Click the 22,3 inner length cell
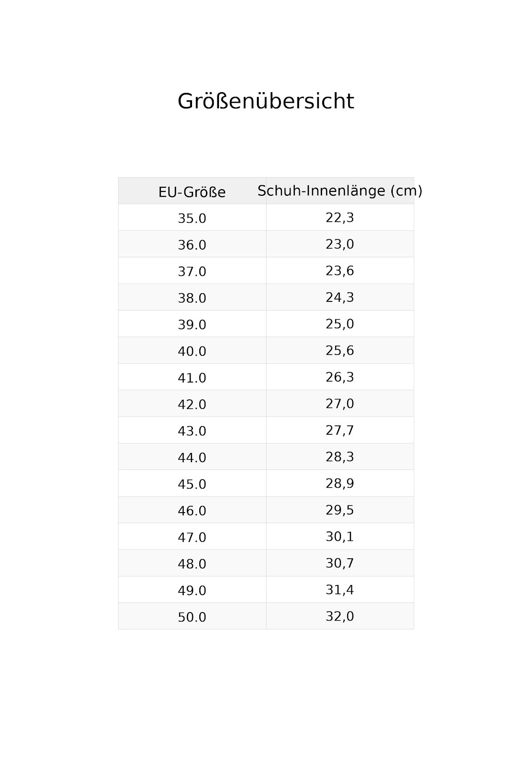The image size is (532, 768). [340, 217]
